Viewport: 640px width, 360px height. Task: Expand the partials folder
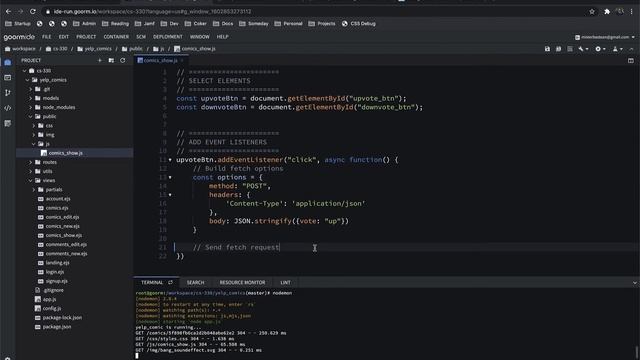click(x=34, y=190)
